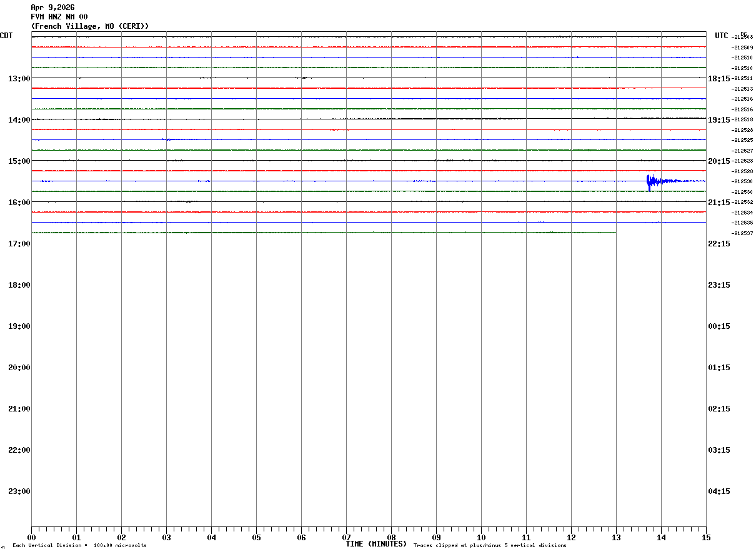
Task: Click the DC offset value -212534
Action: [x=743, y=213]
